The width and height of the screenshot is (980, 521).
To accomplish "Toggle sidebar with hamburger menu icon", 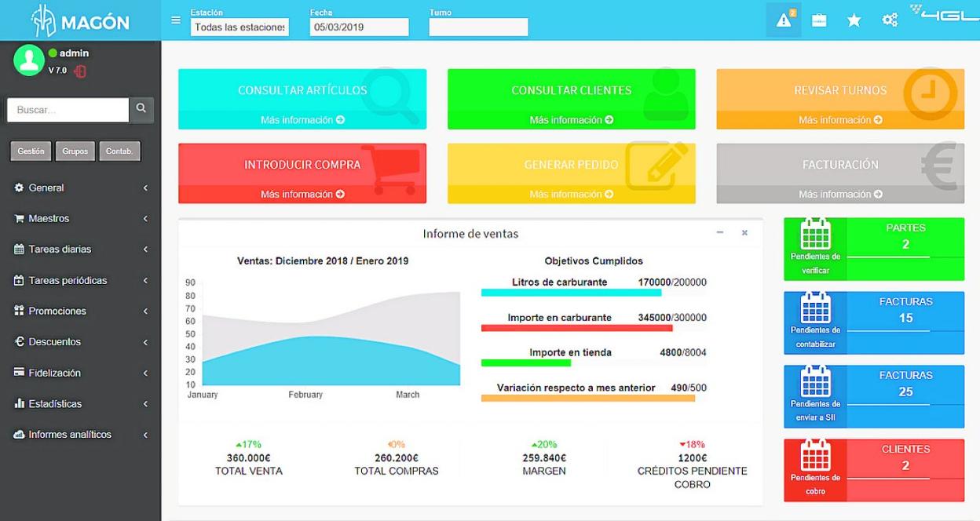I will tap(176, 20).
